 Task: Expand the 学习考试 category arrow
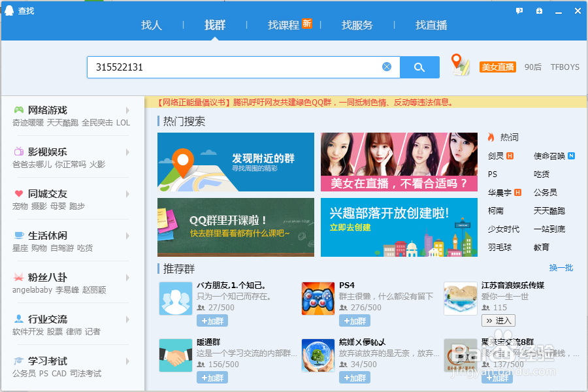tap(127, 361)
